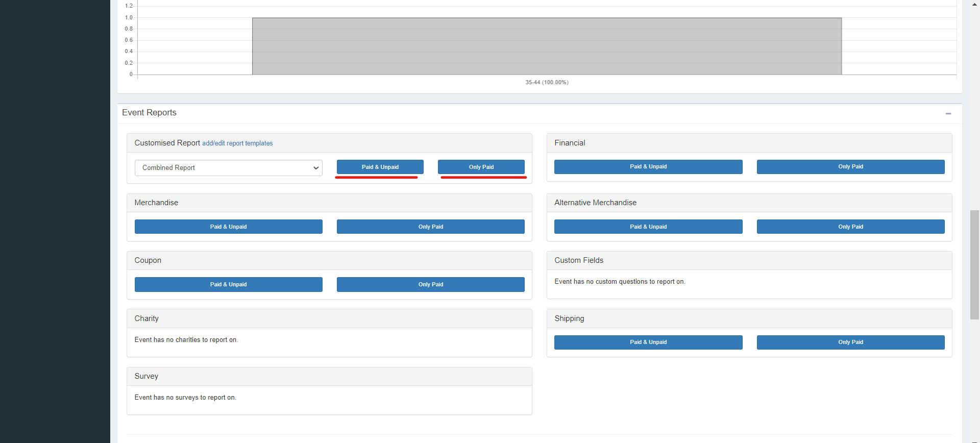Viewport: 980px width, 443px height.
Task: Generate Customised Report for Paid & Unpaid
Action: pyautogui.click(x=380, y=167)
